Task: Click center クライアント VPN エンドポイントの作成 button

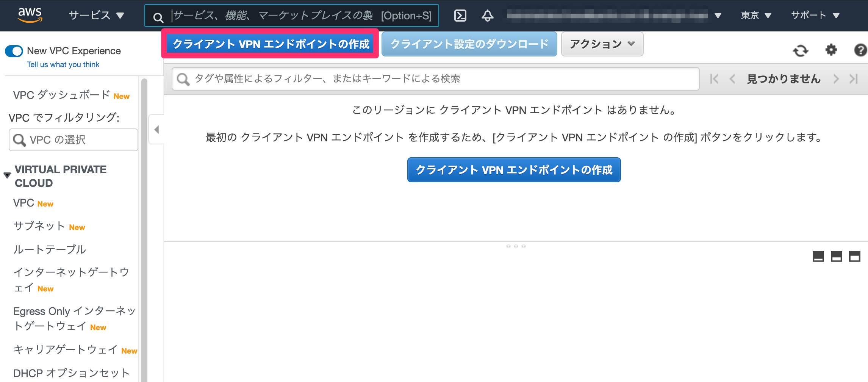Action: click(x=514, y=170)
